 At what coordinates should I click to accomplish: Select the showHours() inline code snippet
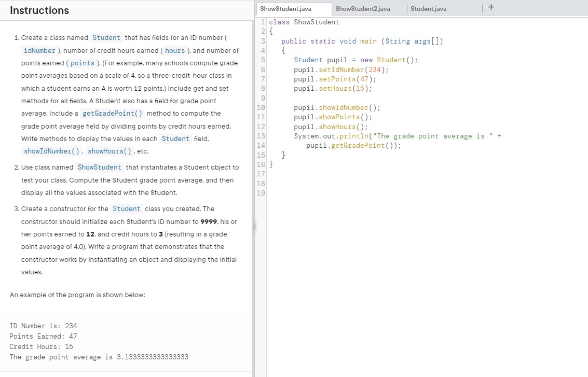click(109, 151)
